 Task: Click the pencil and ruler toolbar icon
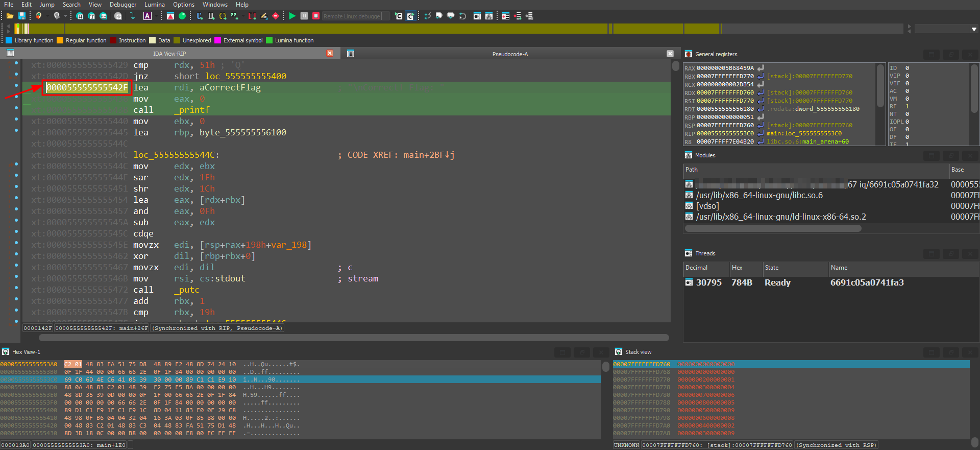(264, 16)
